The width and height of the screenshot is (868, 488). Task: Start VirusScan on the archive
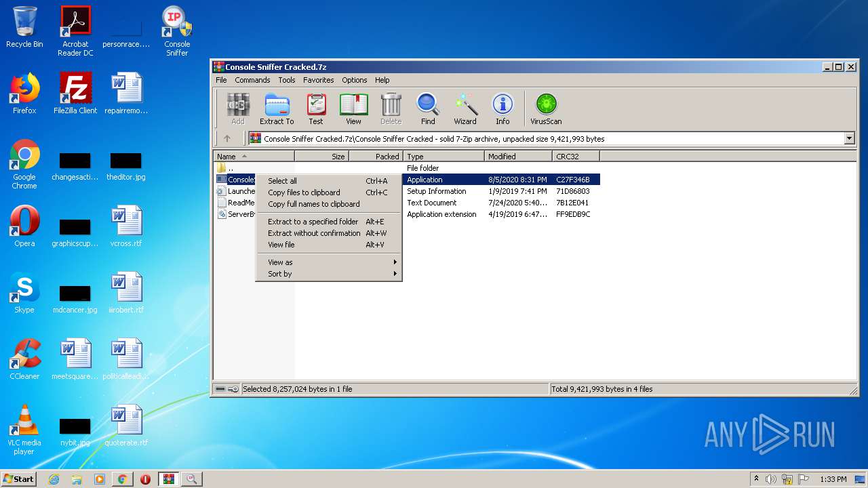(x=546, y=109)
